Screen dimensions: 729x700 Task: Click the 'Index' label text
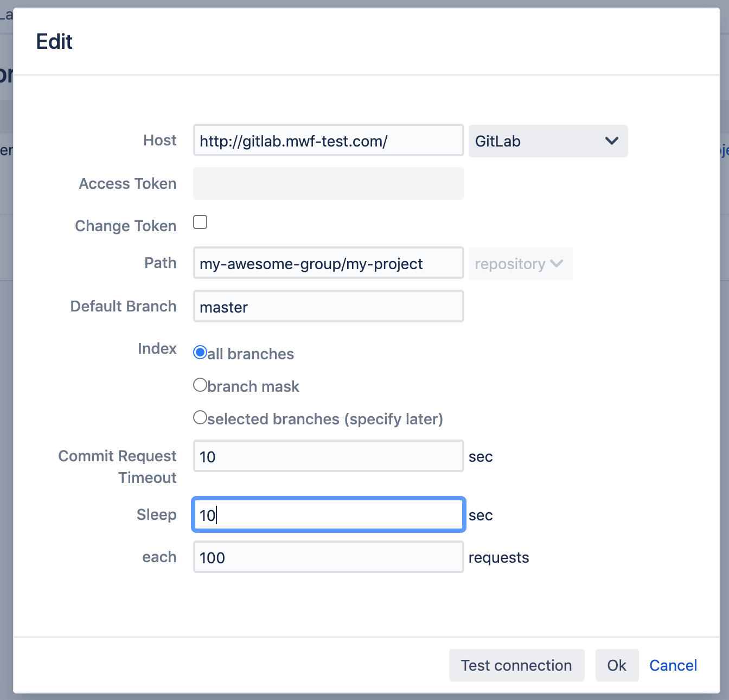(157, 348)
